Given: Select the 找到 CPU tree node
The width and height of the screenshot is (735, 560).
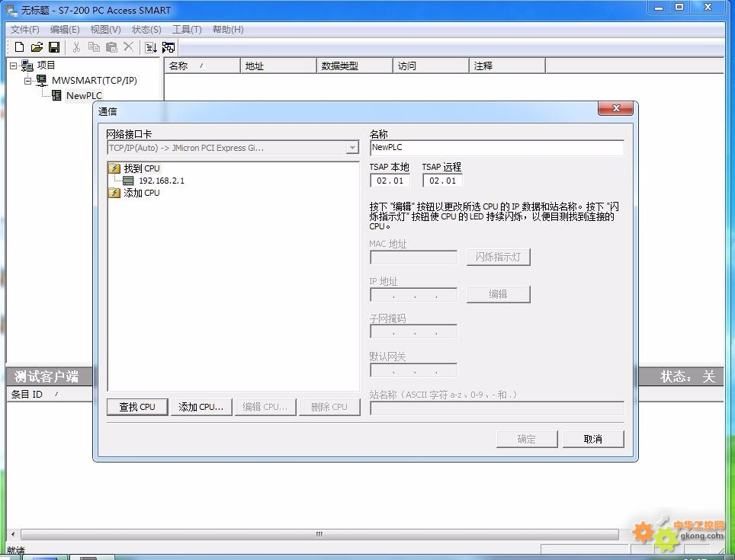Looking at the screenshot, I should click(142, 168).
